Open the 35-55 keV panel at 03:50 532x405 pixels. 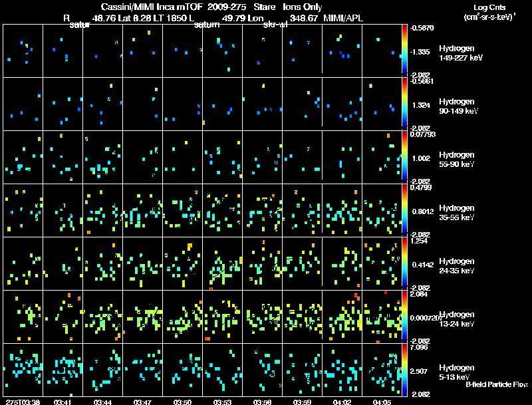coord(182,210)
